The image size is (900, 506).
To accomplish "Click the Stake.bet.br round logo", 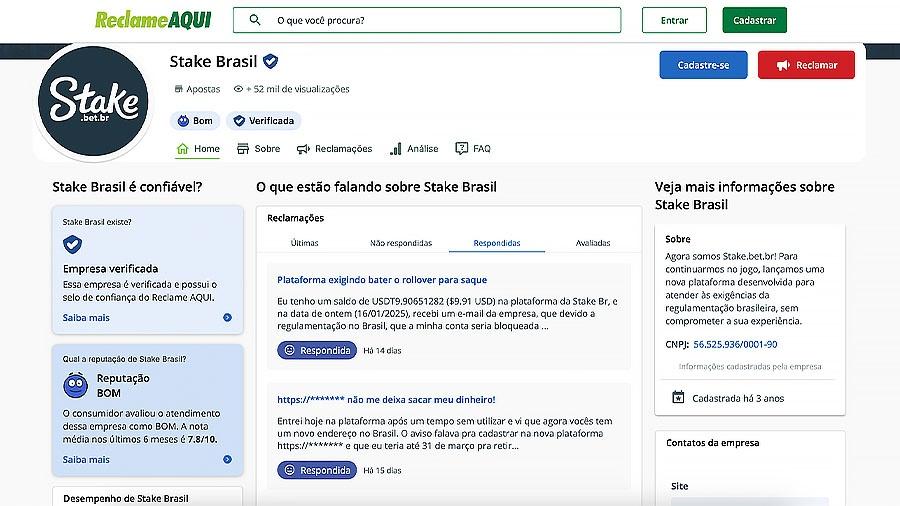I will (93, 101).
